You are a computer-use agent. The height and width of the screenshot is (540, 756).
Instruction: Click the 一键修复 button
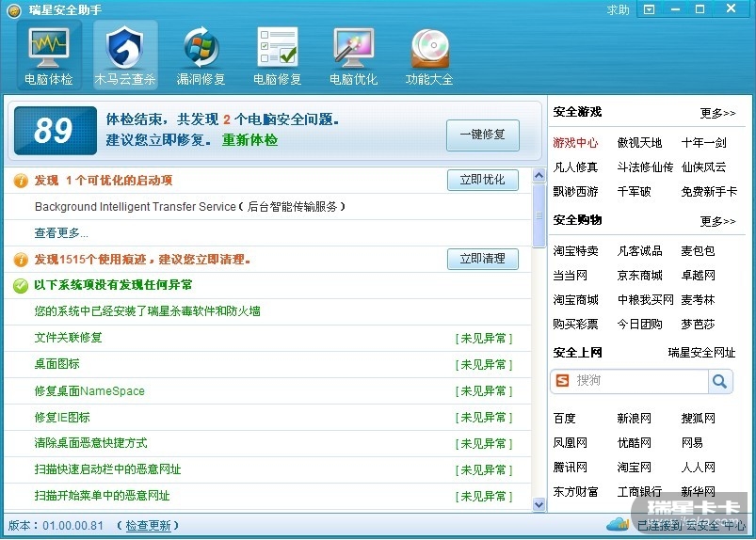(x=483, y=135)
